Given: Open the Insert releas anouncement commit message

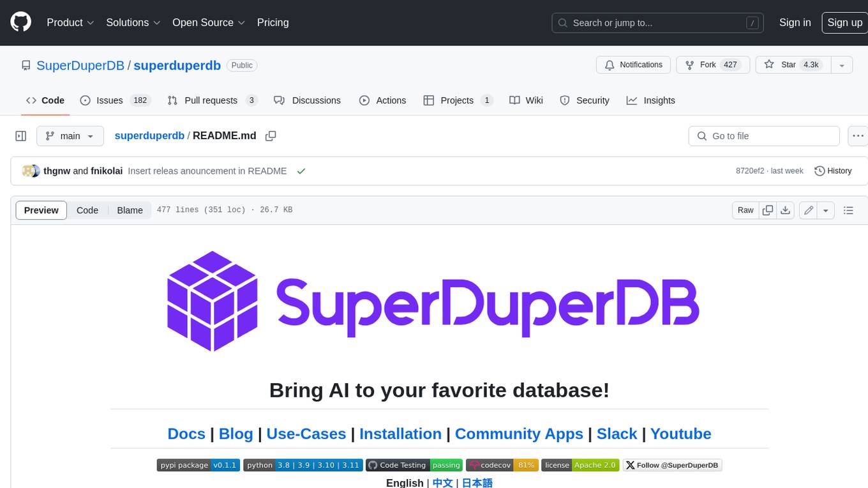Looking at the screenshot, I should [x=207, y=171].
